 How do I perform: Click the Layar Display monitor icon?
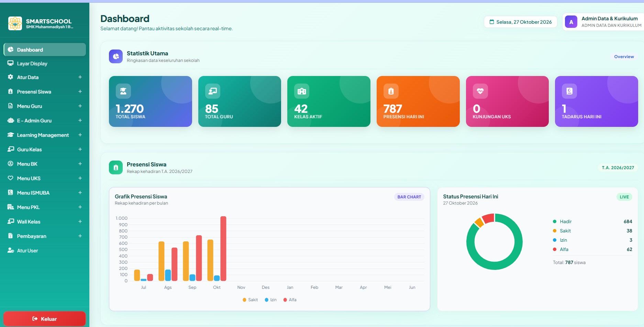pyautogui.click(x=11, y=63)
